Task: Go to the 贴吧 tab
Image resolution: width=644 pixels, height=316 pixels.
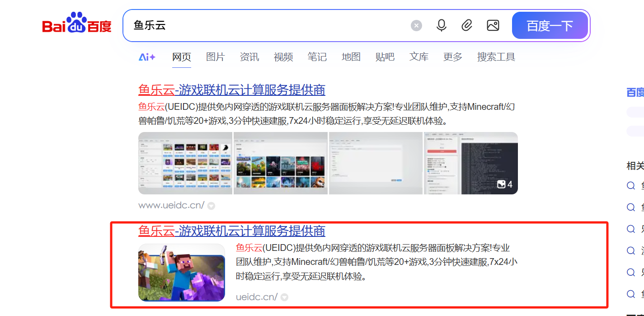Action: 385,57
